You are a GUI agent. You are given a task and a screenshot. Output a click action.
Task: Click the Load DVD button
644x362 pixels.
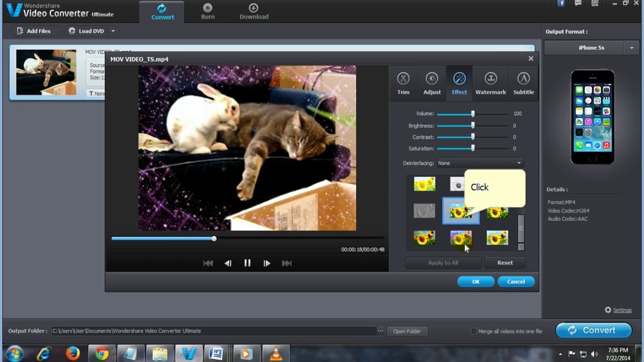86,31
